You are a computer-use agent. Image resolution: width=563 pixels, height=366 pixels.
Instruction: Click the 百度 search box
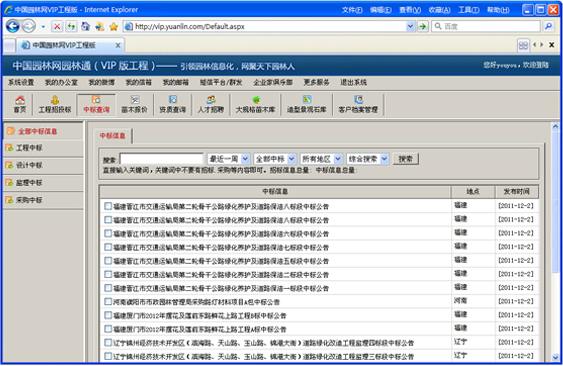coord(486,26)
